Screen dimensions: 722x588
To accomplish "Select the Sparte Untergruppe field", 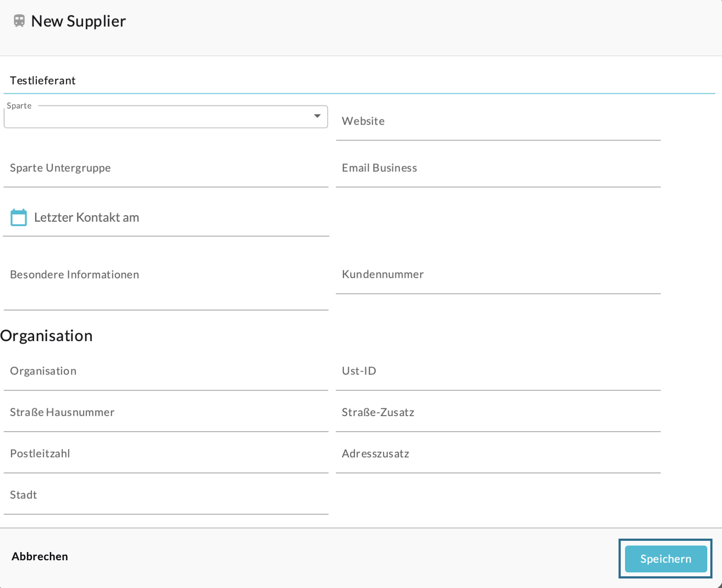I will pyautogui.click(x=166, y=168).
